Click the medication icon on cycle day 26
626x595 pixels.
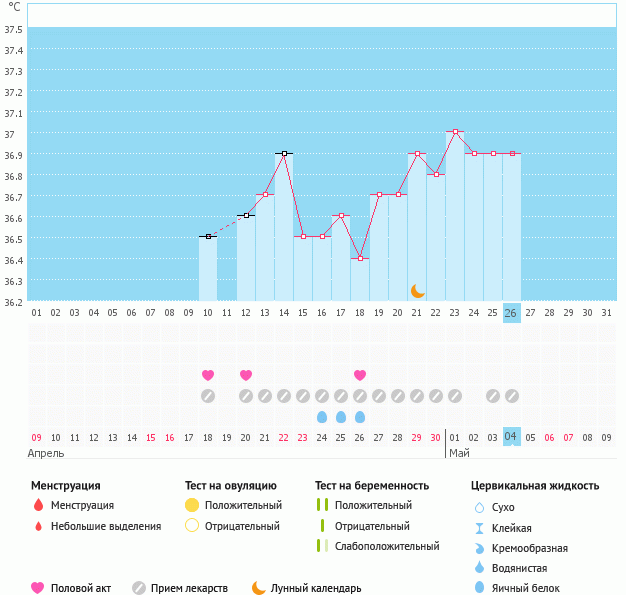pyautogui.click(x=511, y=396)
